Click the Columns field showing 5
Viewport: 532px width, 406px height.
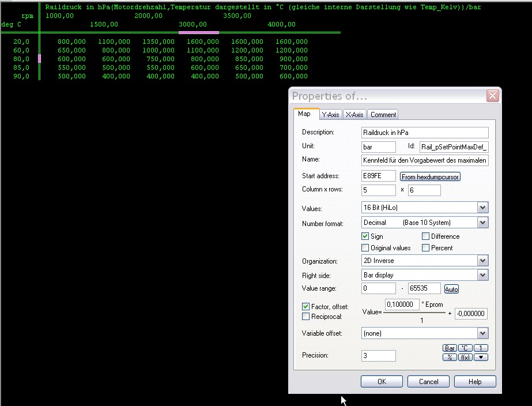[x=378, y=190]
